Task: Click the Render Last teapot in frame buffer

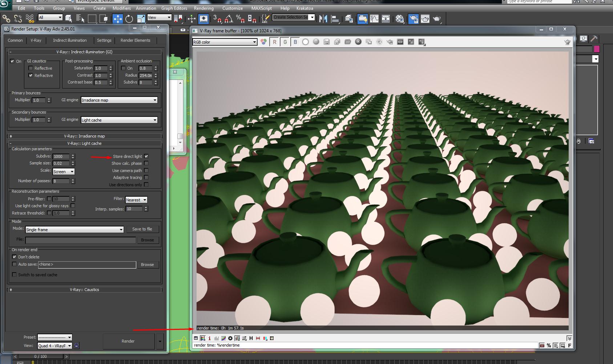Action: click(567, 42)
